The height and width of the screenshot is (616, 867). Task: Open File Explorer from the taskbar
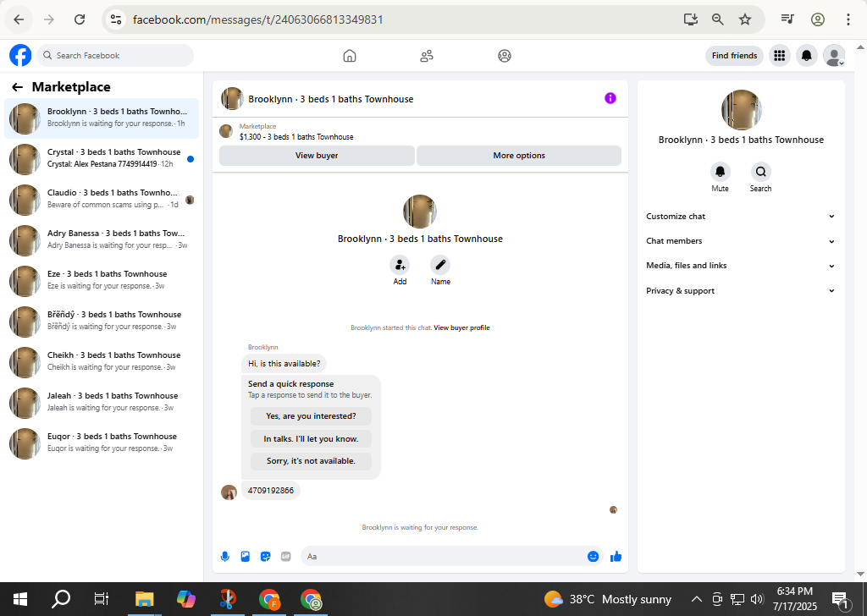pos(144,599)
